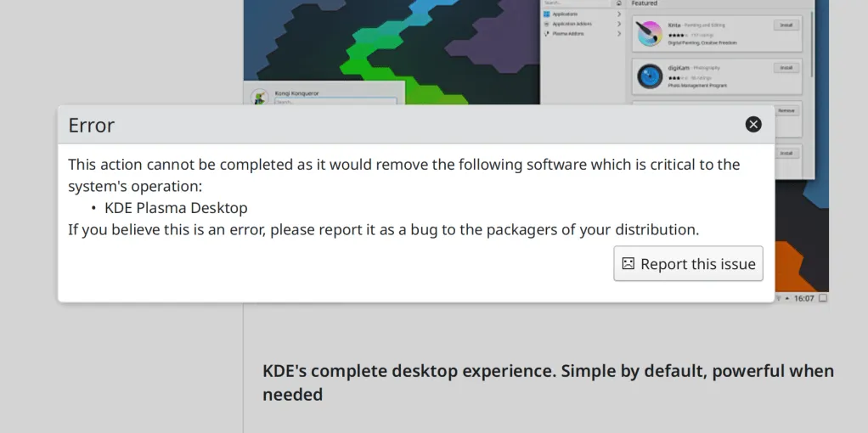
Task: Click the KDE's complete desktop experience heading
Action: click(x=548, y=382)
